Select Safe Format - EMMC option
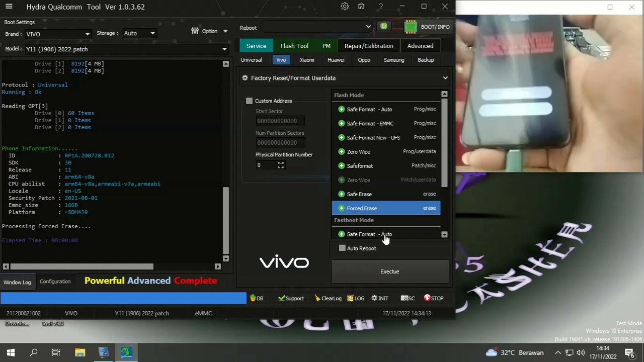 tap(386, 123)
